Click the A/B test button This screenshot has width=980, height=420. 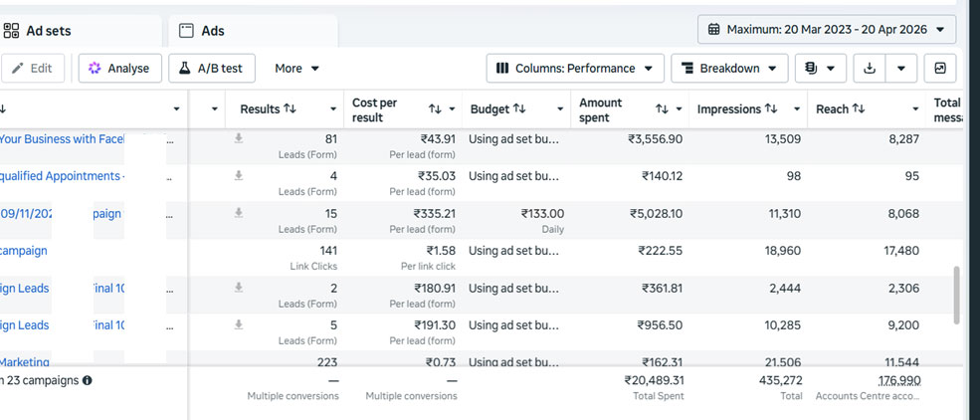212,69
